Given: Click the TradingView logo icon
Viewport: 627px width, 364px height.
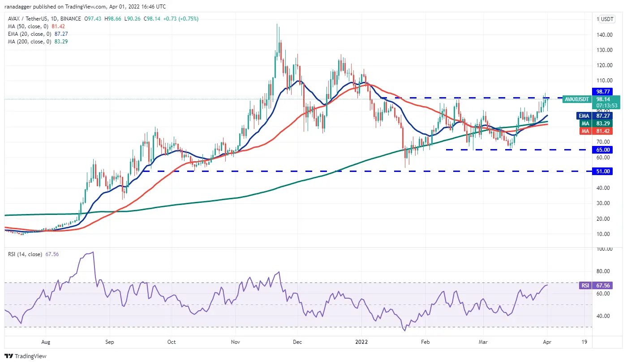Looking at the screenshot, I should tap(9, 356).
